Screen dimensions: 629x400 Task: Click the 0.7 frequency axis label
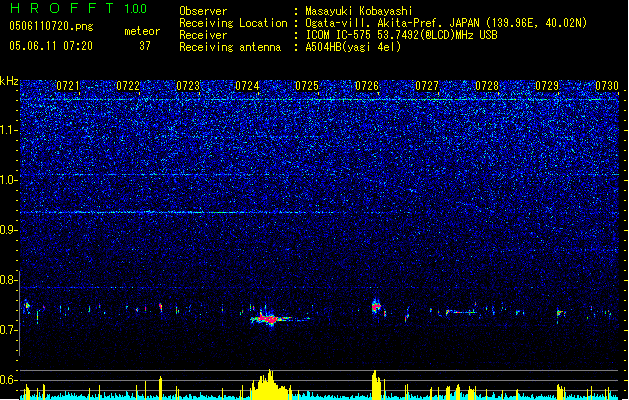[9, 330]
